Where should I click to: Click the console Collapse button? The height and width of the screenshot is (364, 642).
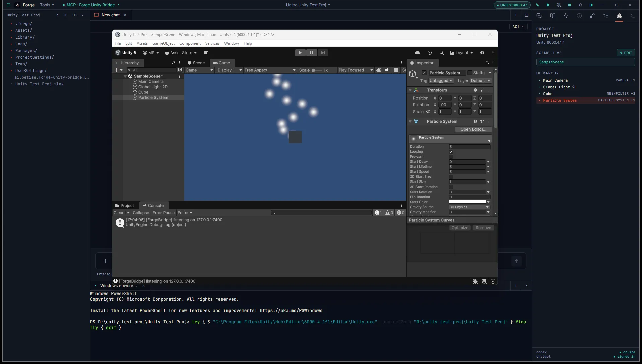point(141,213)
